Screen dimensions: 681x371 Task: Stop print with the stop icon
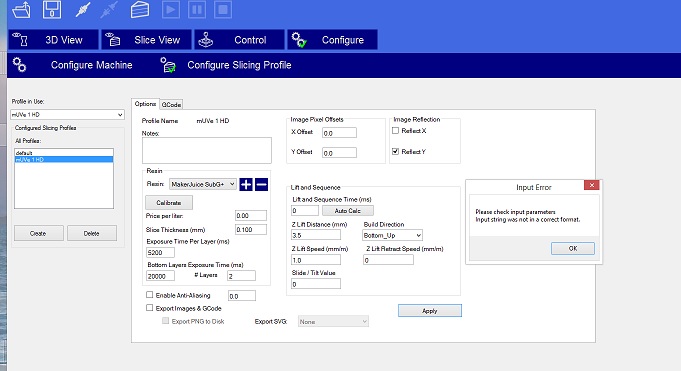point(223,10)
